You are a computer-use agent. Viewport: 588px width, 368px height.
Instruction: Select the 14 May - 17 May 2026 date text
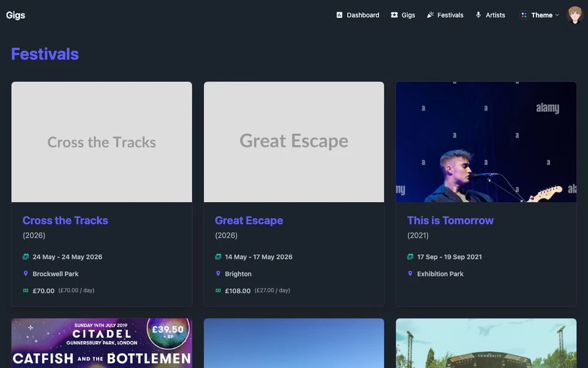259,257
